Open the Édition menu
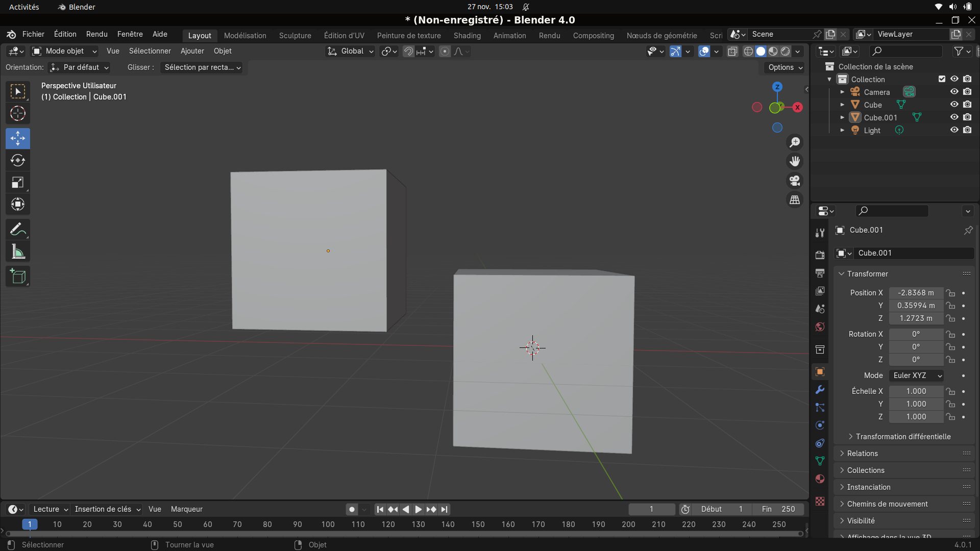980x551 pixels. tap(65, 34)
